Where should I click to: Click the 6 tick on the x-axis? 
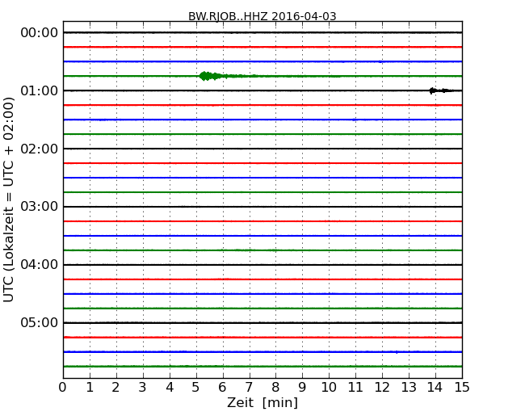point(223,388)
